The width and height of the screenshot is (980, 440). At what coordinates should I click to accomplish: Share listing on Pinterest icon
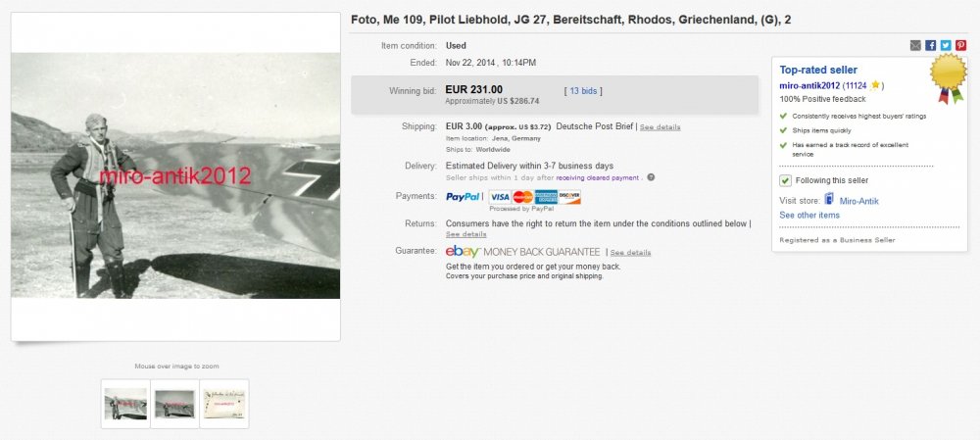960,45
